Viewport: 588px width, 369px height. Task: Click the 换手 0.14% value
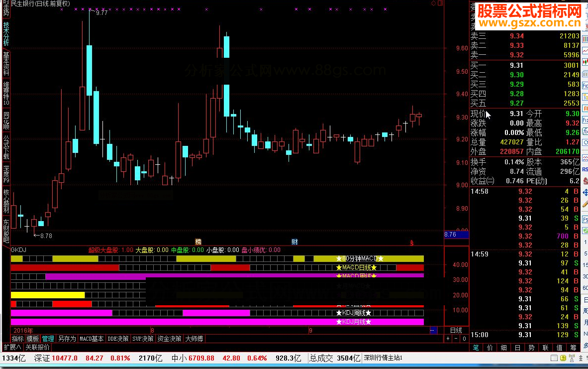(x=514, y=162)
